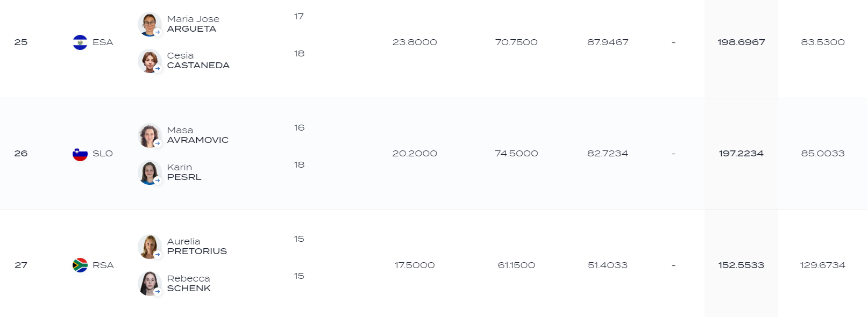
Task: Click the ESA country code
Action: pos(103,42)
